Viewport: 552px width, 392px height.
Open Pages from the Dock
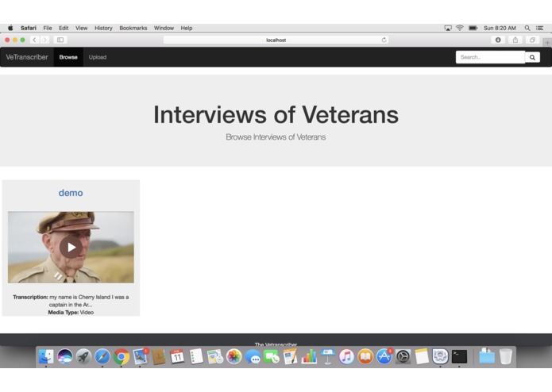[290, 356]
